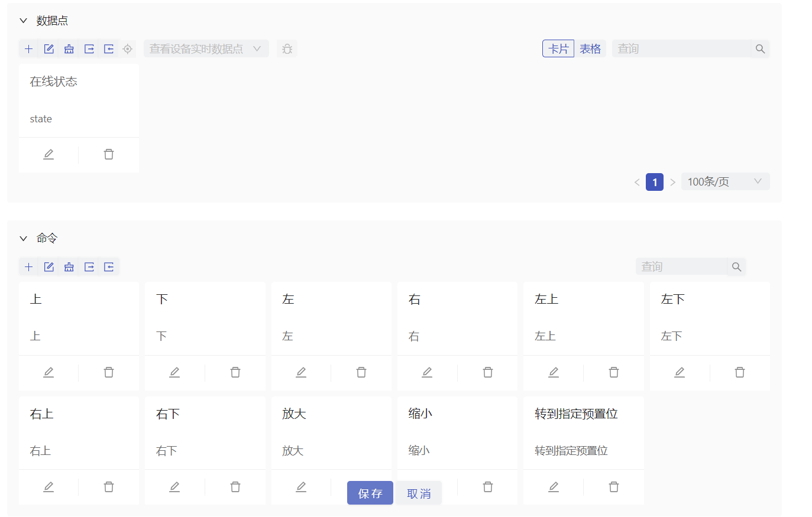Edit the 右下 command card
Viewport: 812px width, 517px height.
pos(174,487)
